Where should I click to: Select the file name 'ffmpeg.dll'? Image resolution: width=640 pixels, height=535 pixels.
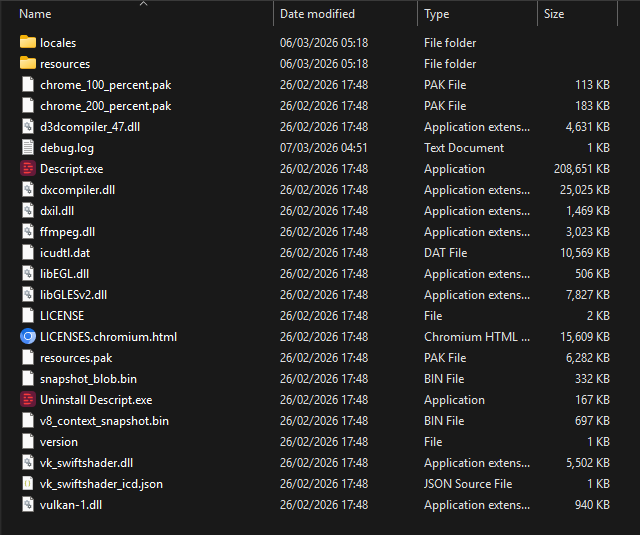67,232
